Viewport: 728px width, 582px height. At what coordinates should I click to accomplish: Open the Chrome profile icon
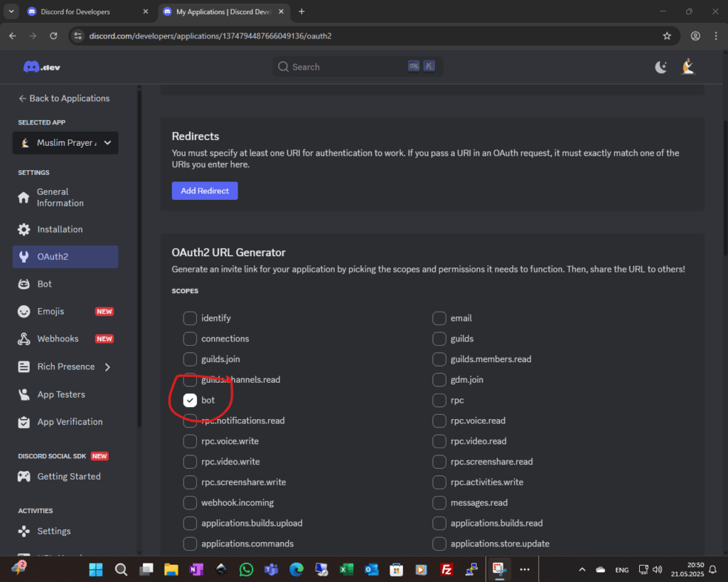[695, 36]
